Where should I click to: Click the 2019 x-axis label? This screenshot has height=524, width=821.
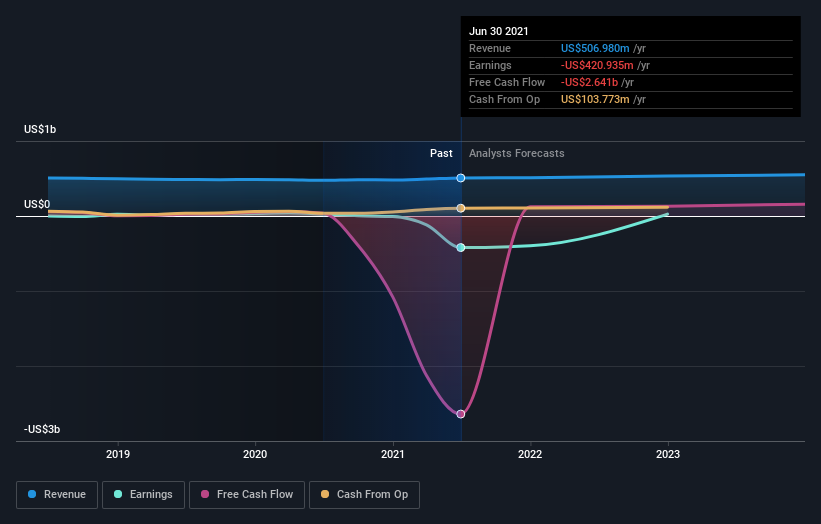pos(118,454)
